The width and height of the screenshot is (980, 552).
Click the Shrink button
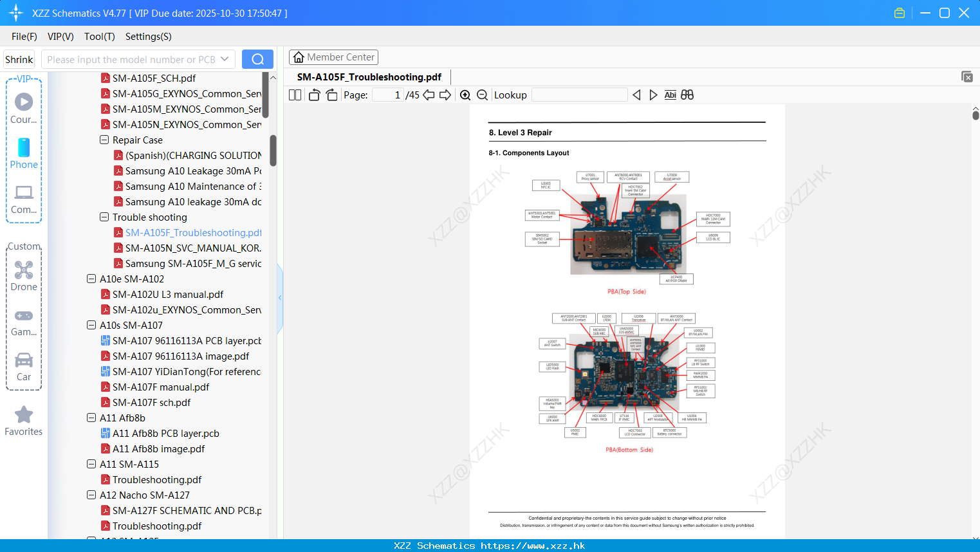(19, 59)
